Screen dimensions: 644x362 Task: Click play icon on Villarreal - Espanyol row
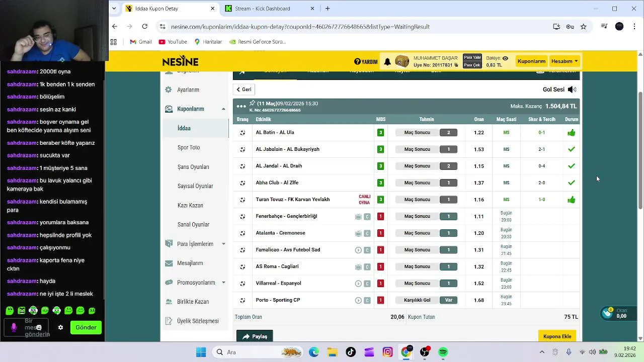coord(358,284)
